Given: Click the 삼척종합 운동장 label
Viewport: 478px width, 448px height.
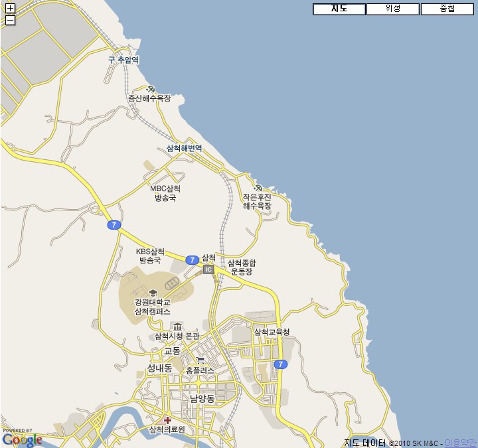Looking at the screenshot, I should click(242, 267).
